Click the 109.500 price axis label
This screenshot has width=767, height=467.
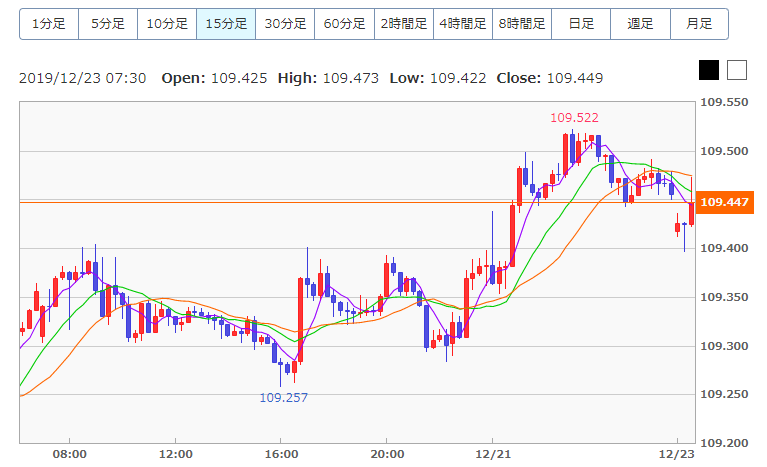click(724, 151)
